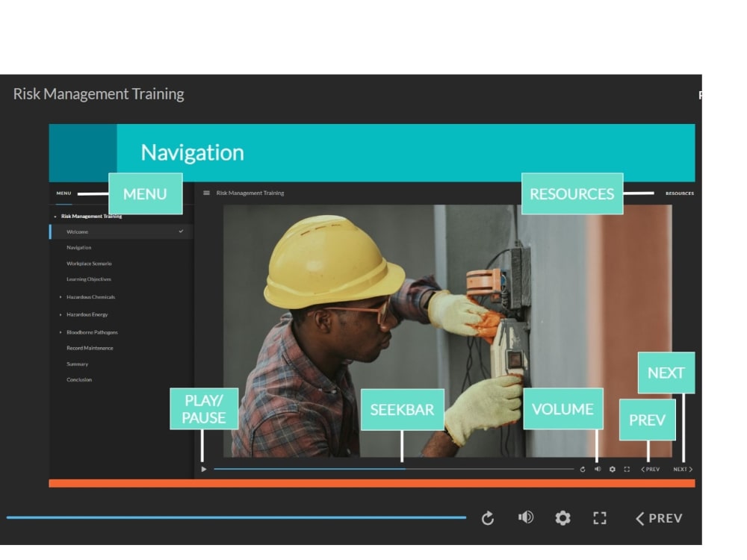Click the illustrated player's thin seekbar
The image size is (747, 560).
[394, 469]
